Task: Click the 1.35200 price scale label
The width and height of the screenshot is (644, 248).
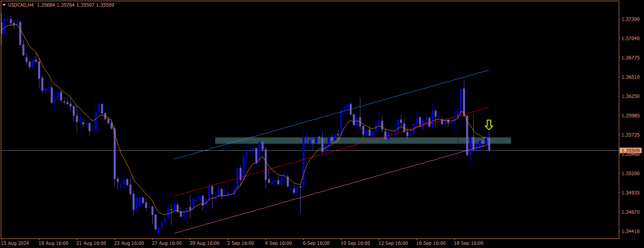Action: [630, 174]
